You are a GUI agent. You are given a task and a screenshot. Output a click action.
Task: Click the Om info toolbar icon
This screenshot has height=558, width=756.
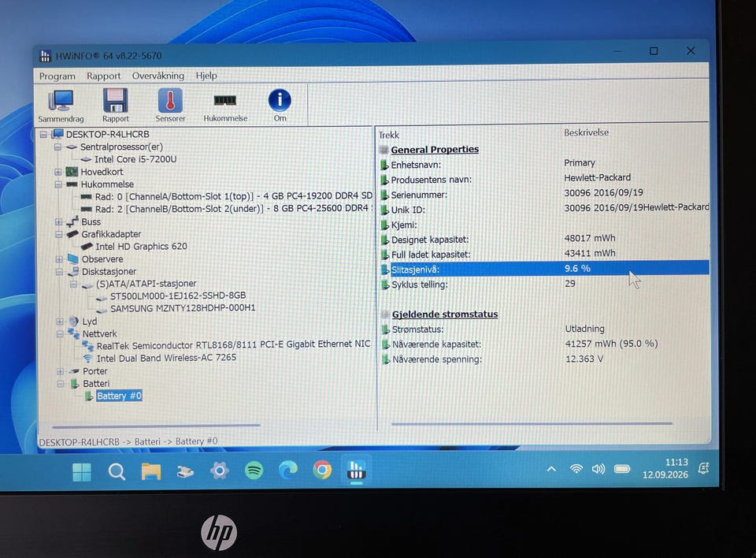tap(280, 106)
